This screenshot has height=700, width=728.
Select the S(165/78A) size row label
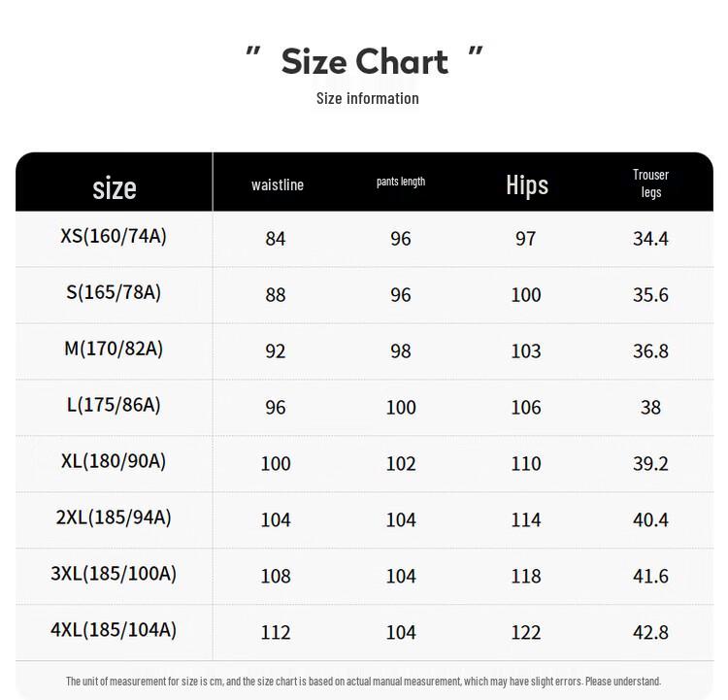[114, 292]
